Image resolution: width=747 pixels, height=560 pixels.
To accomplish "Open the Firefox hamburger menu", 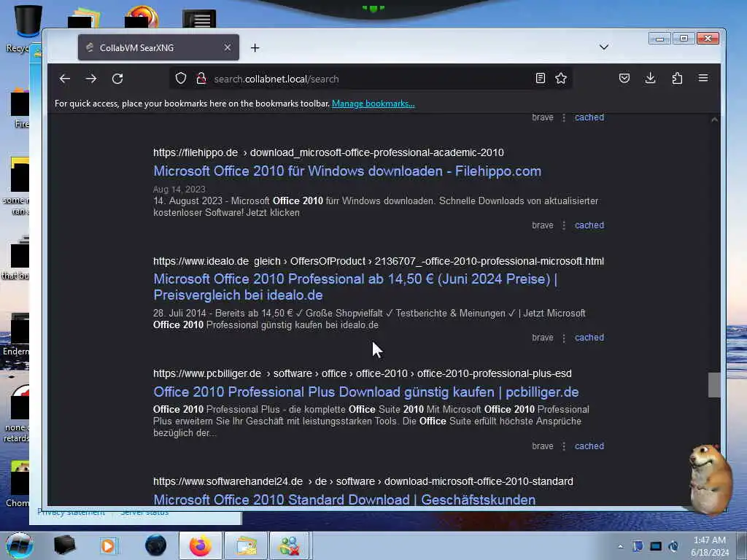I will [x=703, y=78].
